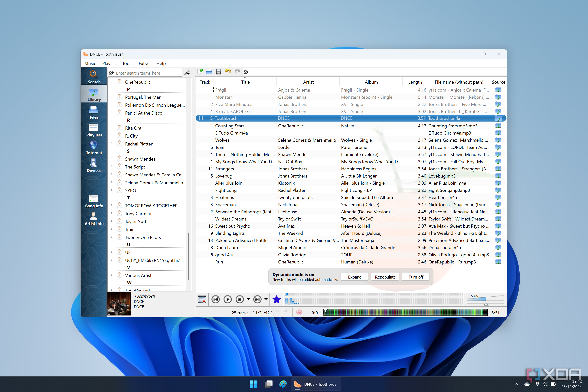Expand the Rita Ora artist node
This screenshot has width=588, height=392.
112,128
